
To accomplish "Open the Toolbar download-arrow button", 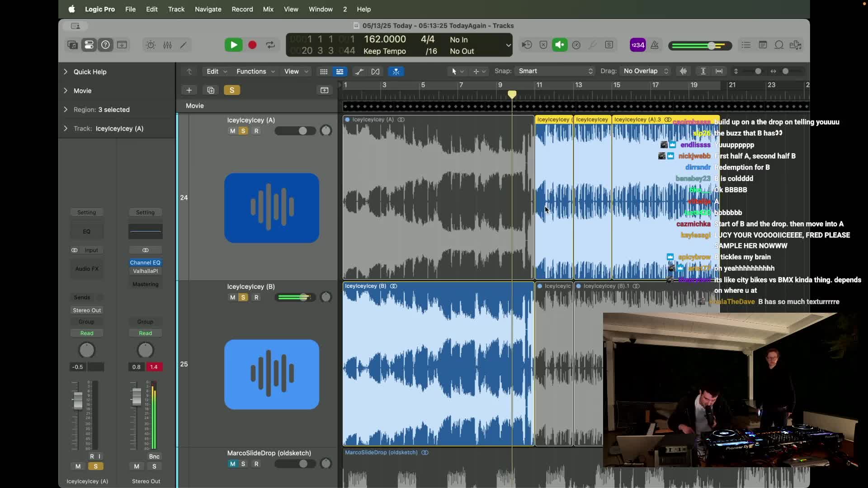I will [x=122, y=45].
